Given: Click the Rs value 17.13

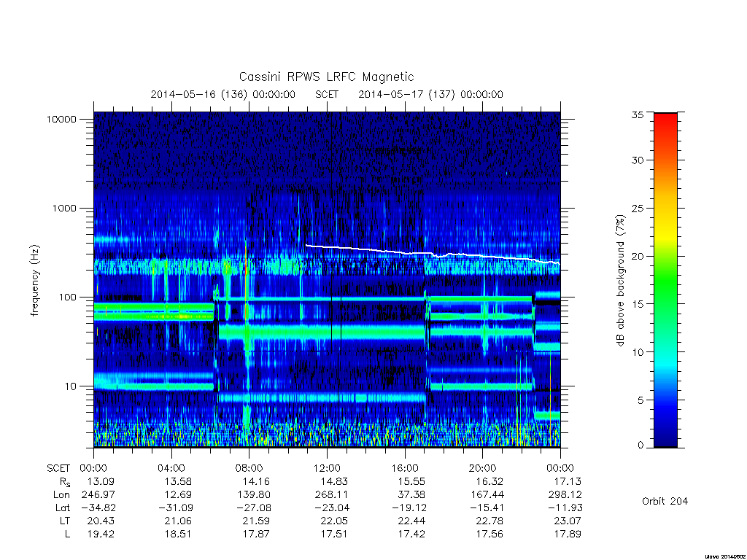Looking at the screenshot, I should point(568,481).
